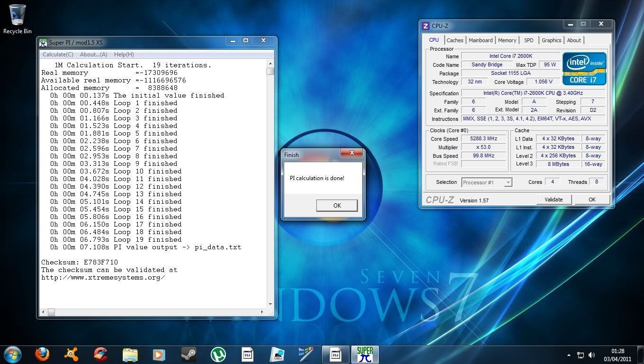
Task: Click the CPU-Z title bar Z icon
Action: (426, 26)
